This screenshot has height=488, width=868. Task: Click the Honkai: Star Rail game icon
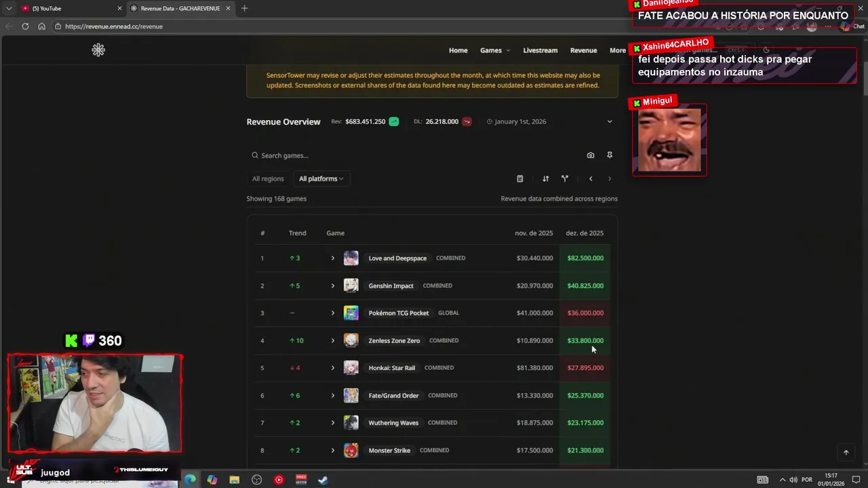351,368
